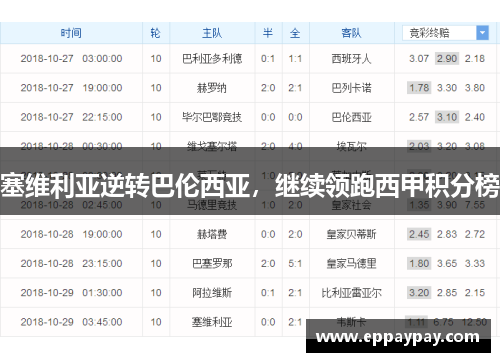Select away win odds 2.40
The width and height of the screenshot is (500, 362).
coord(475,117)
